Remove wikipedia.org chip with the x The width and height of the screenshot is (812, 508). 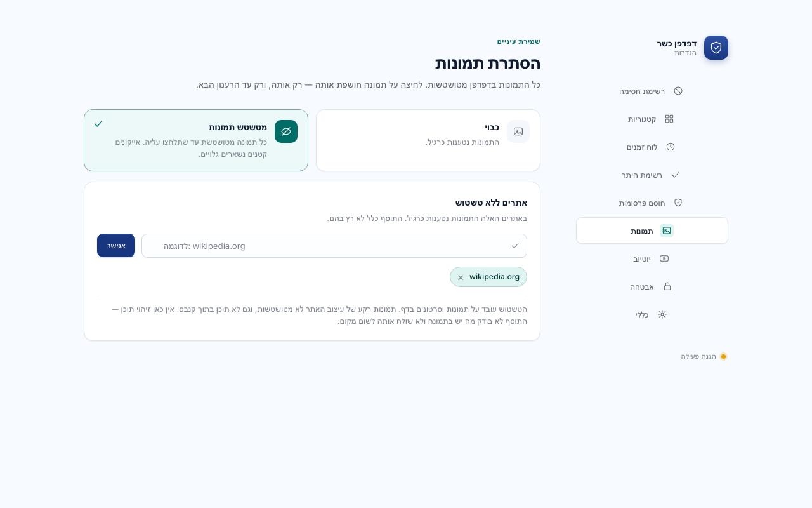coord(461,277)
